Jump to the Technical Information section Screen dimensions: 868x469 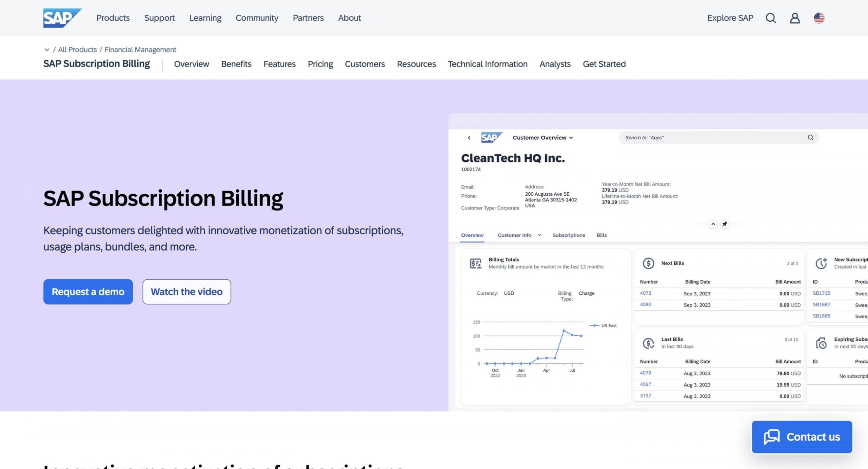coord(488,64)
